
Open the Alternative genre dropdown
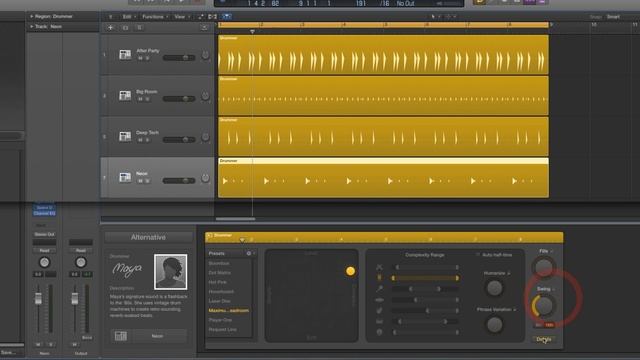point(149,237)
